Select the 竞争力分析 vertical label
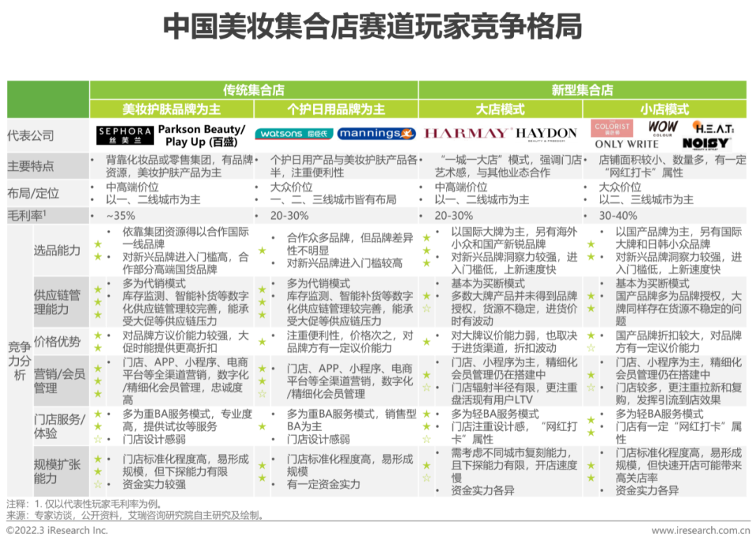The image size is (756, 545). [x=20, y=360]
